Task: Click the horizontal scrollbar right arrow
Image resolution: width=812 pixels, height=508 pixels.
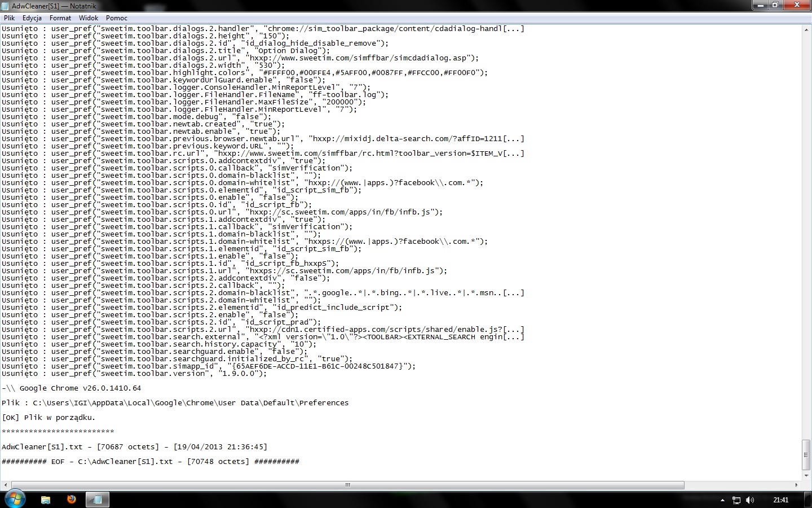Action: pyautogui.click(x=797, y=485)
